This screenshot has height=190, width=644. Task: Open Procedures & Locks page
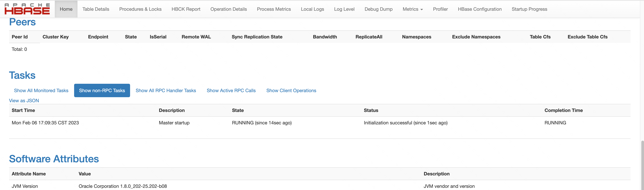click(140, 9)
